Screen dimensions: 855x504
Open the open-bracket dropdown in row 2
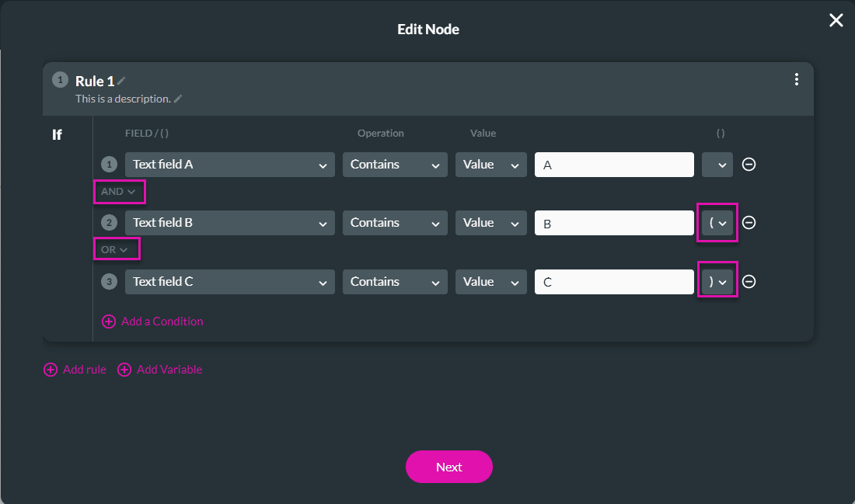pos(717,223)
